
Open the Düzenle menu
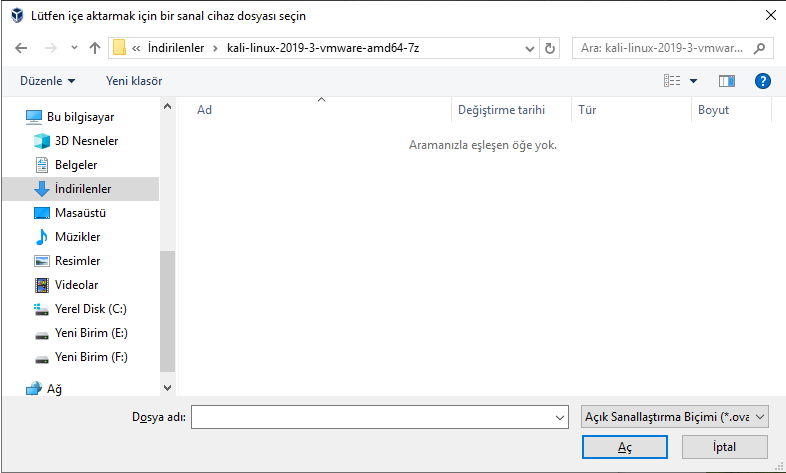(x=48, y=81)
